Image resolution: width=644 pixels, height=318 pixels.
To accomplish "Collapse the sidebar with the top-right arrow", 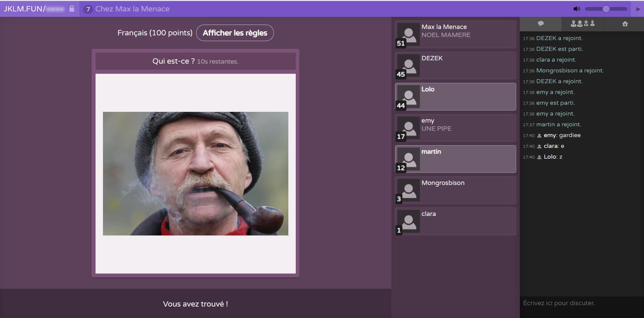I will [x=638, y=9].
